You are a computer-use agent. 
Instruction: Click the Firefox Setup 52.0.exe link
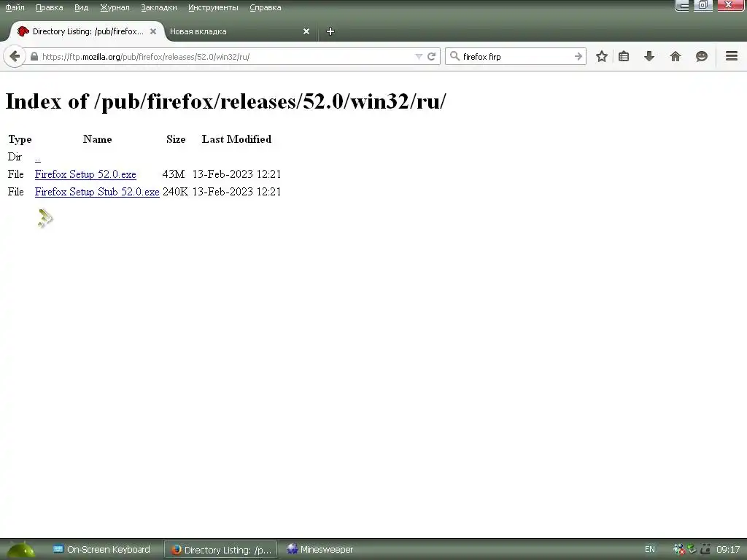(85, 174)
